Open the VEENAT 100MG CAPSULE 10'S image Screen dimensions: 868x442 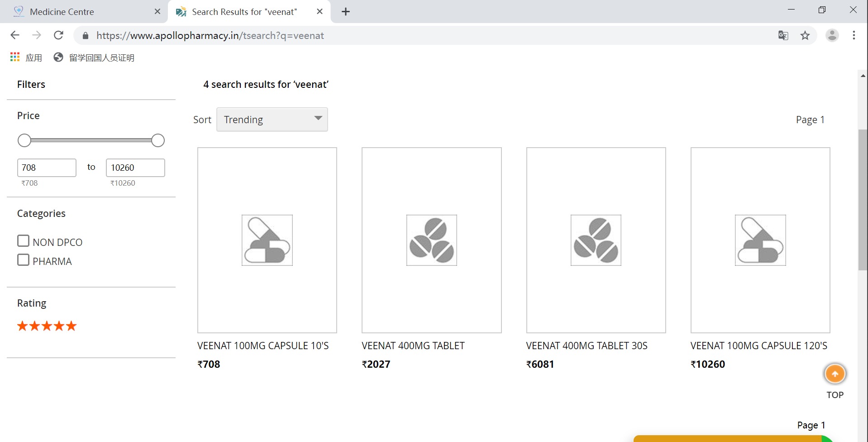(267, 240)
